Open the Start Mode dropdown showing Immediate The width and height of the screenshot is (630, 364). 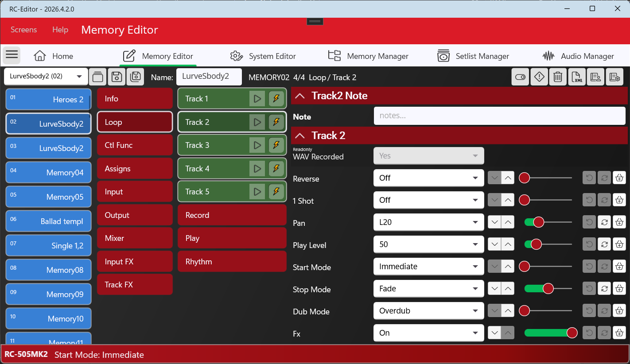pyautogui.click(x=428, y=267)
